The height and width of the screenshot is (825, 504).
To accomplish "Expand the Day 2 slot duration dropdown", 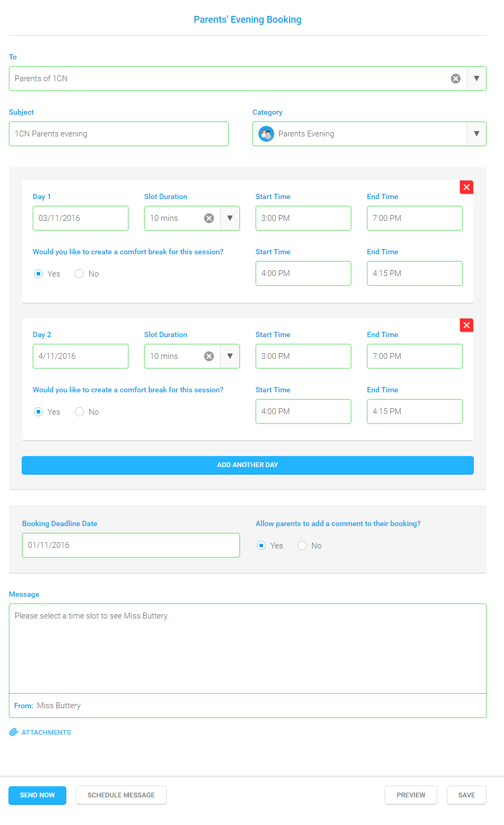I will tap(230, 356).
